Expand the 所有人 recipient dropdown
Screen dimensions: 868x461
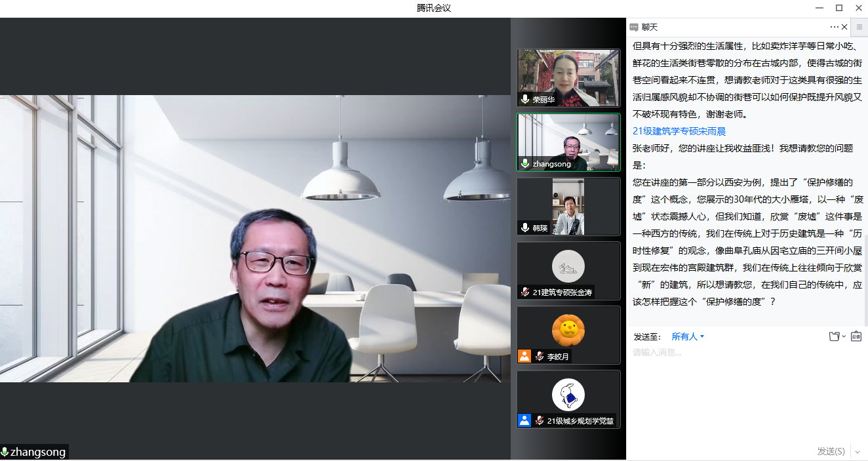point(688,336)
